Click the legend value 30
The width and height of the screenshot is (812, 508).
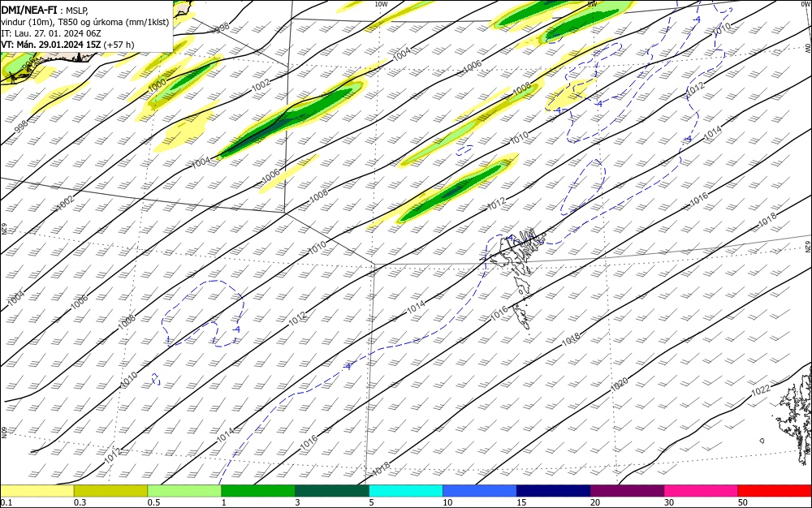pos(669,502)
